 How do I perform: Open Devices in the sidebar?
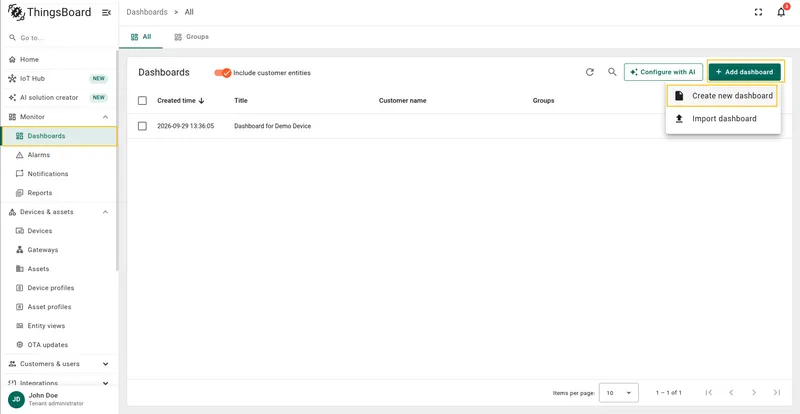click(59, 231)
